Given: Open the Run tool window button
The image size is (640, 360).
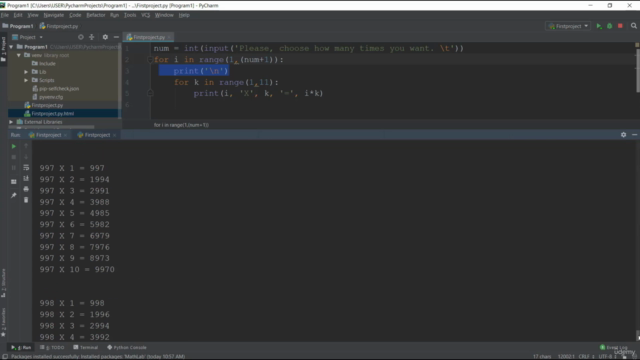Looking at the screenshot, I should point(21,347).
